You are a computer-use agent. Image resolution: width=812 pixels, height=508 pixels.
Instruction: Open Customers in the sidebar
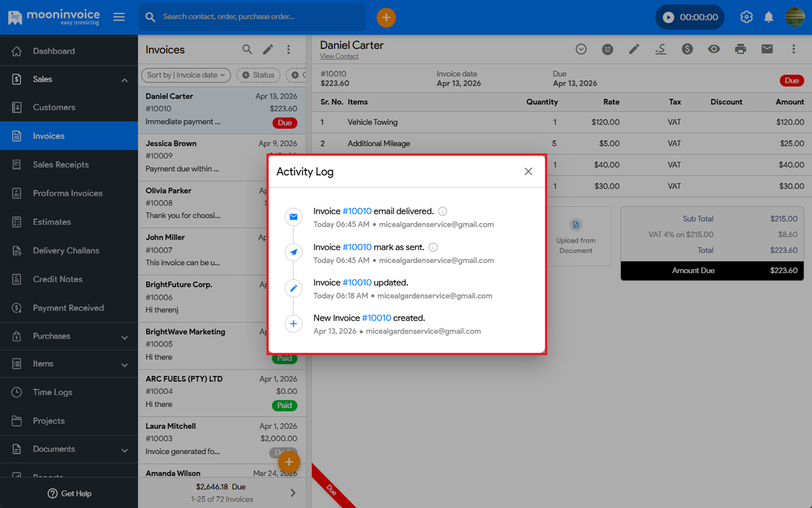[x=54, y=107]
